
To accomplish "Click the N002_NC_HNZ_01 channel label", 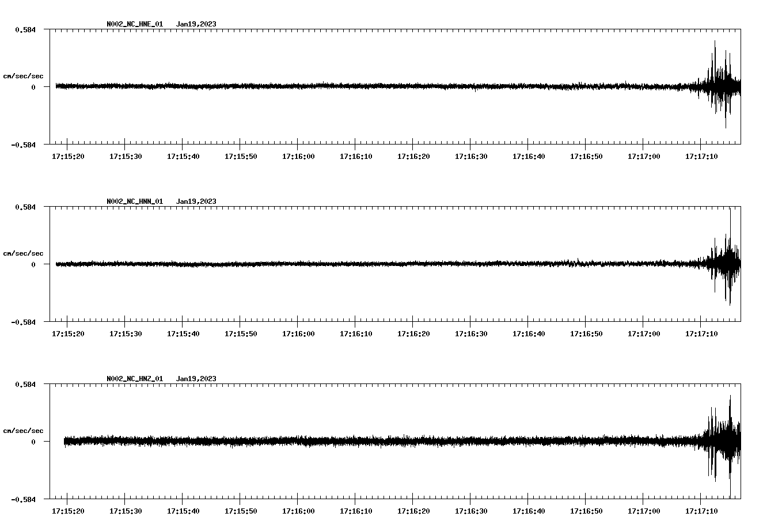I will click(x=134, y=378).
